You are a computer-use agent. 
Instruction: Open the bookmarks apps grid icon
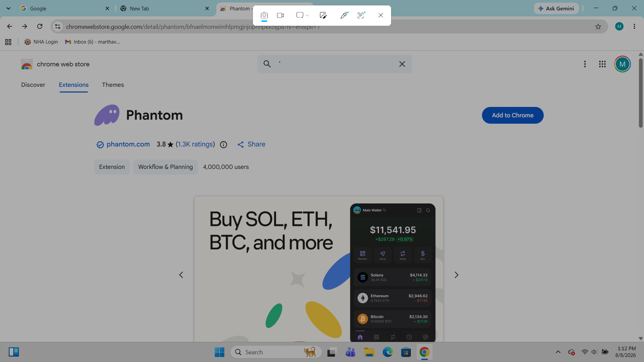(8, 42)
